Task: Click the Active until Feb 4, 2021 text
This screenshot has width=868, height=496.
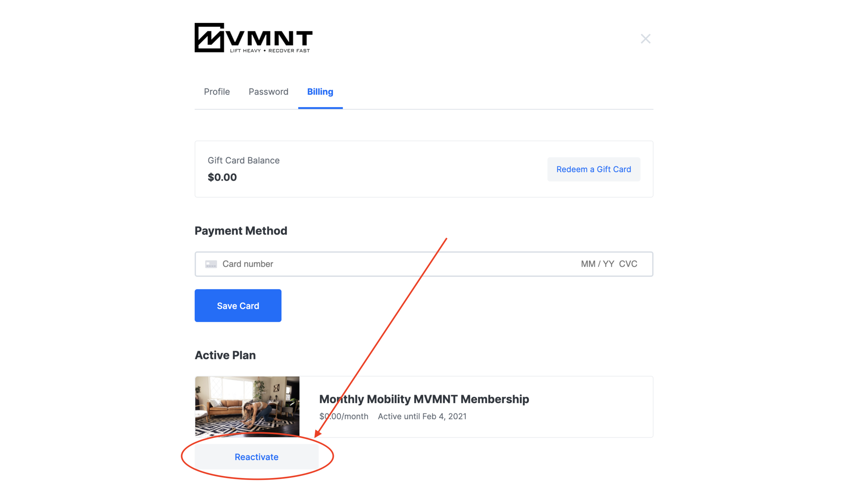Action: pos(422,416)
